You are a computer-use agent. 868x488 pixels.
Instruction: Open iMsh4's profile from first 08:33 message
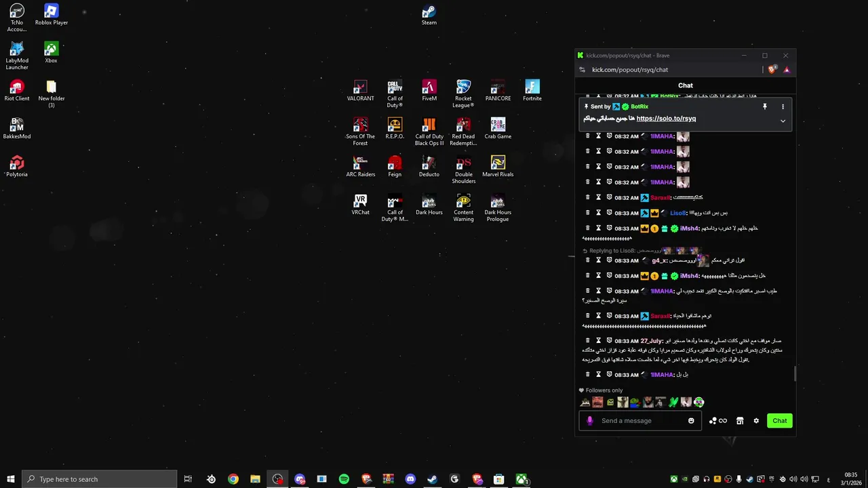[x=689, y=228]
